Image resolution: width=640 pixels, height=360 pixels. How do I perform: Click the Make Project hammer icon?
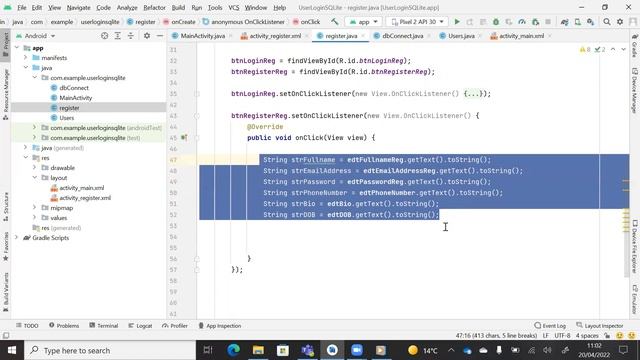click(335, 22)
